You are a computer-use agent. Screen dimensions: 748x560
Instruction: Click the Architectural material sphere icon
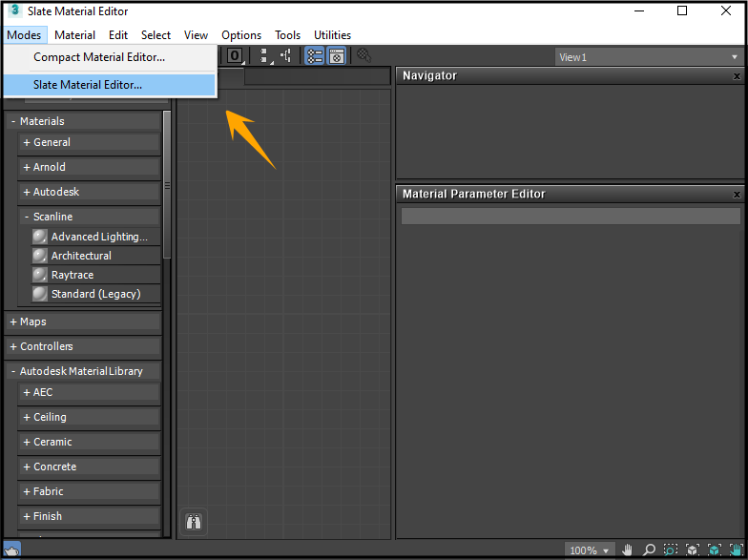pos(40,256)
